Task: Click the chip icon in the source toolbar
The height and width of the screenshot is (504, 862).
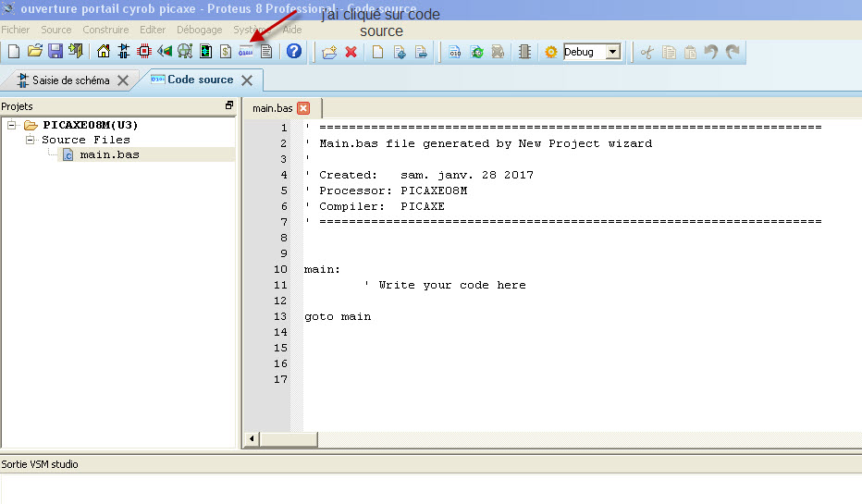Action: tap(524, 52)
